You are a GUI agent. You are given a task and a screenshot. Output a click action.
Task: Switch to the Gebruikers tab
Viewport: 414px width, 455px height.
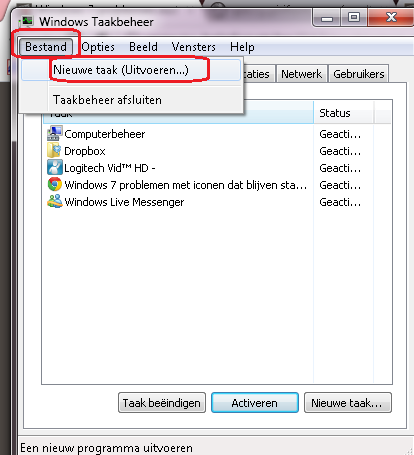pos(359,74)
